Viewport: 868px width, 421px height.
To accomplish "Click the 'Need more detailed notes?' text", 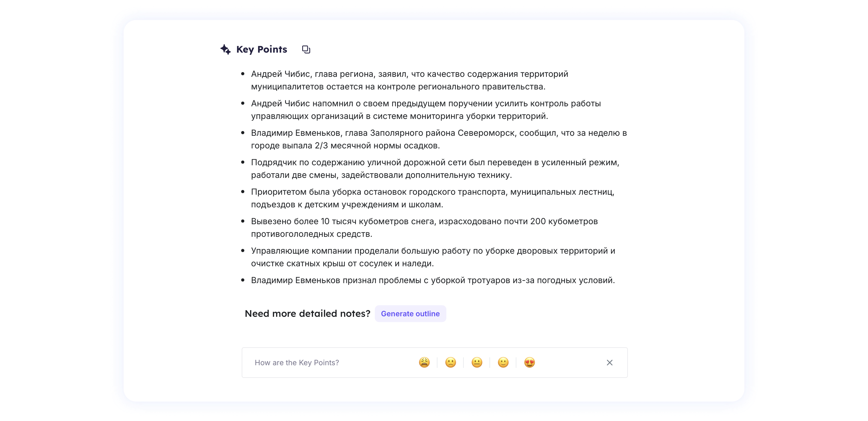I will [308, 314].
